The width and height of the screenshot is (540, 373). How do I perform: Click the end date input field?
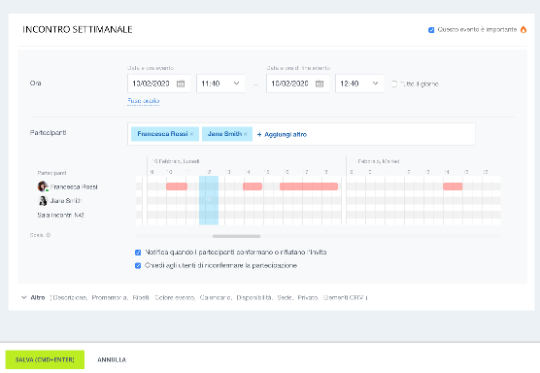coord(298,83)
